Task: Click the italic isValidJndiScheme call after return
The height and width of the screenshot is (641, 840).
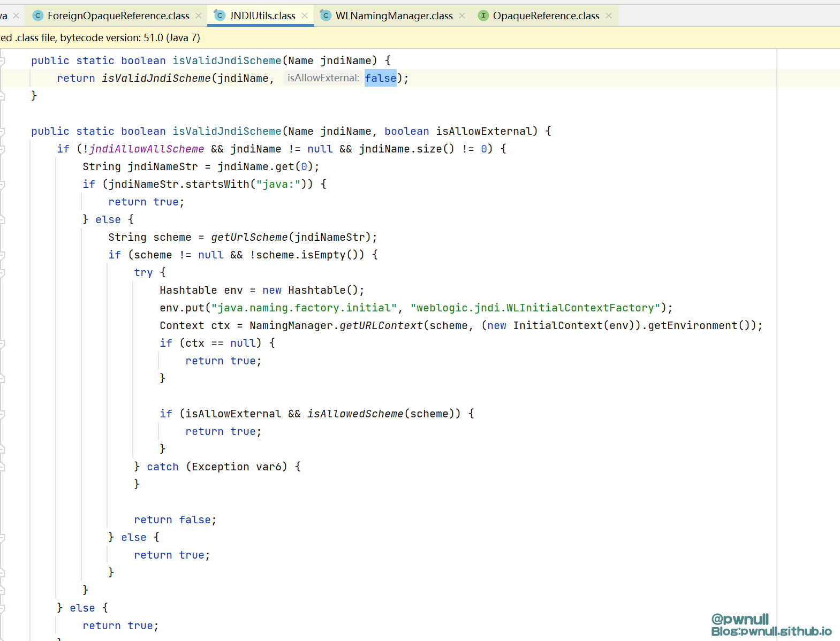Action: pyautogui.click(x=156, y=78)
